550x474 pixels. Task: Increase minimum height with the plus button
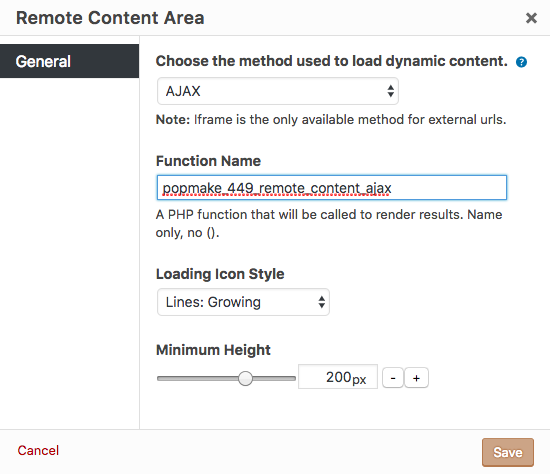point(416,378)
